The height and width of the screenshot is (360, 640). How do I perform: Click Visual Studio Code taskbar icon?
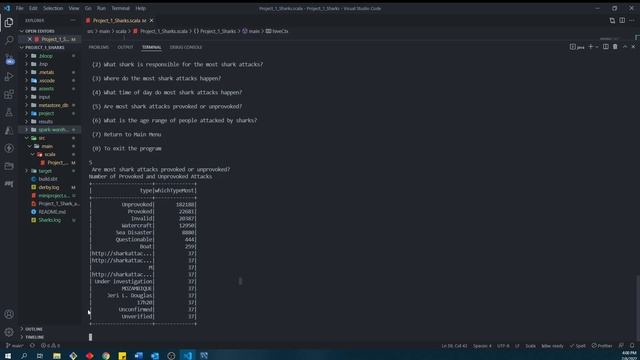pyautogui.click(x=187, y=356)
